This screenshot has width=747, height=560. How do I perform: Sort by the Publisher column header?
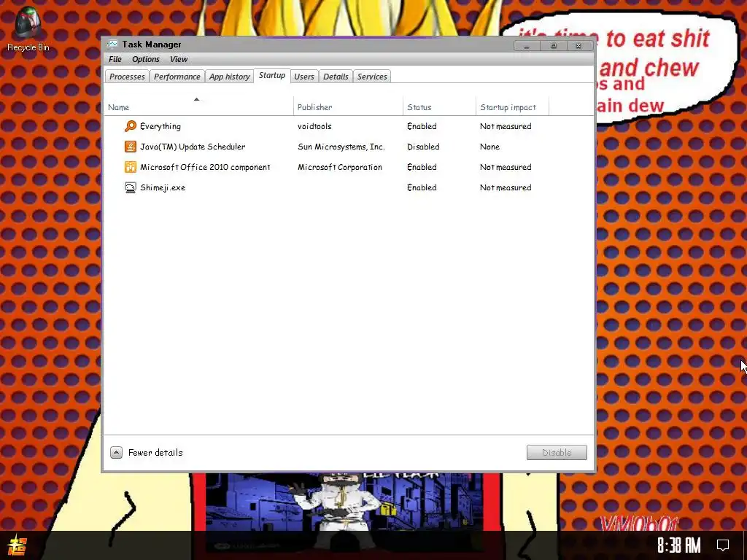pos(348,106)
